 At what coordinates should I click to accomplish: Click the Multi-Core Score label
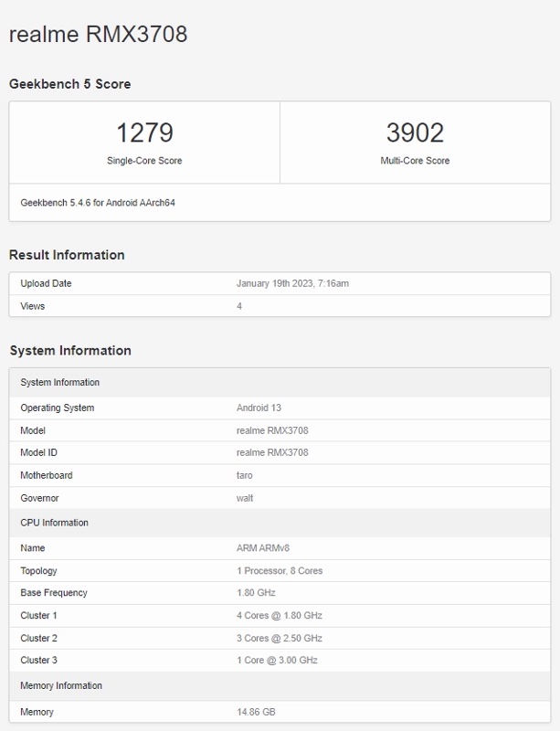click(x=415, y=161)
